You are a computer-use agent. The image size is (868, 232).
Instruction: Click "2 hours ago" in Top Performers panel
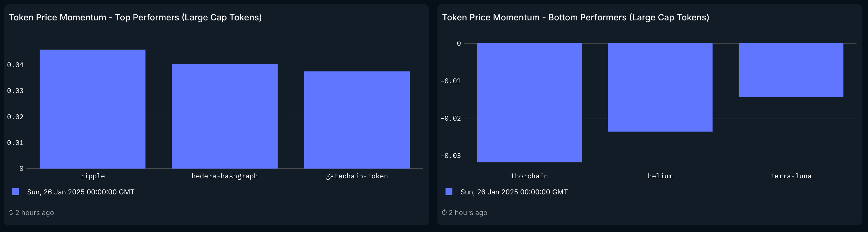point(34,213)
